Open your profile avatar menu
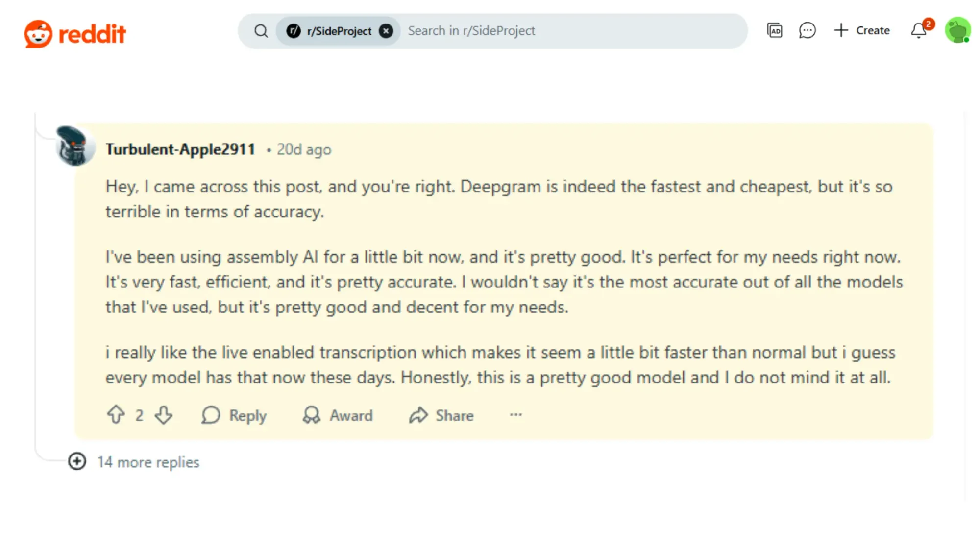980x551 pixels. (957, 30)
